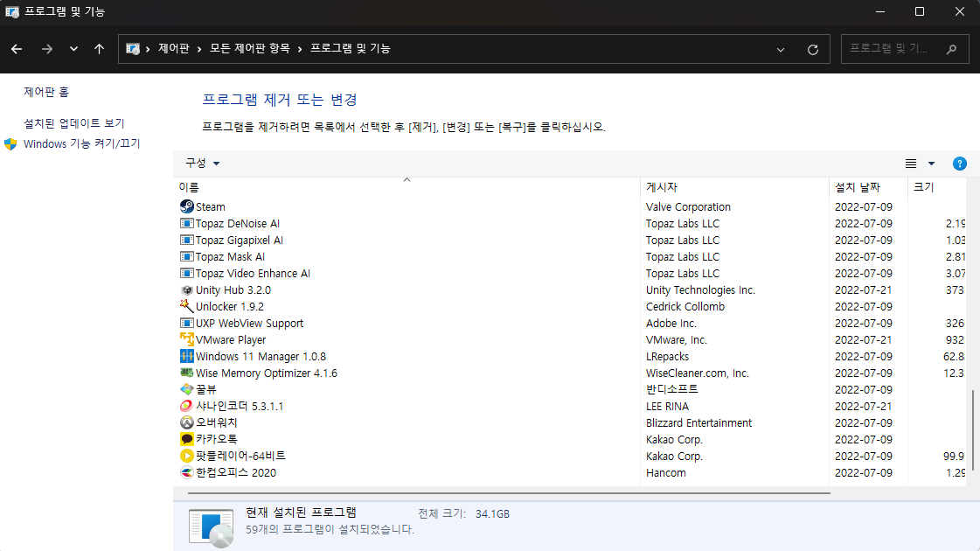Click the Topaz Mask AI icon
The image size is (980, 551).
[x=186, y=256]
